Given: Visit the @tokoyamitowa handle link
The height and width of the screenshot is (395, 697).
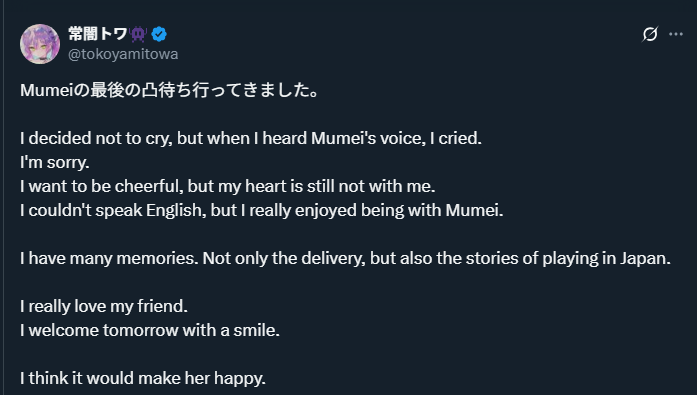Looking at the screenshot, I should pos(123,54).
